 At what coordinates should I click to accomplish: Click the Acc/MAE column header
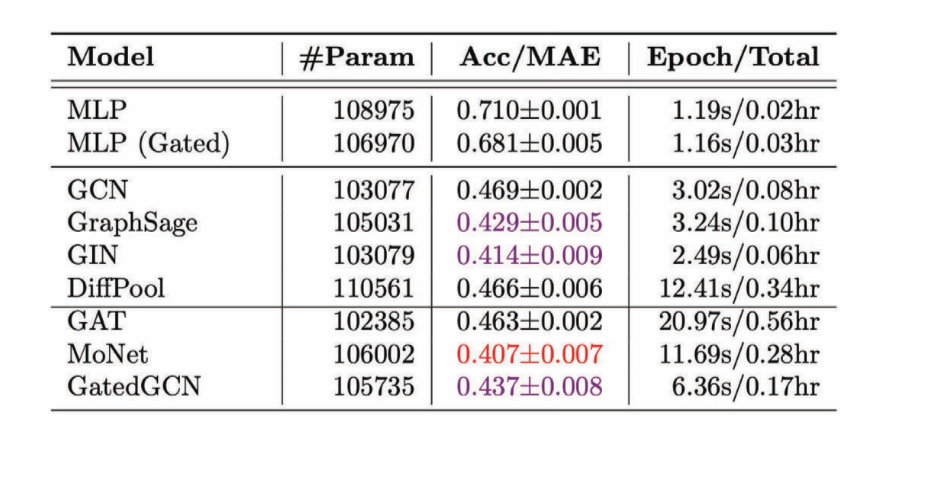[530, 57]
